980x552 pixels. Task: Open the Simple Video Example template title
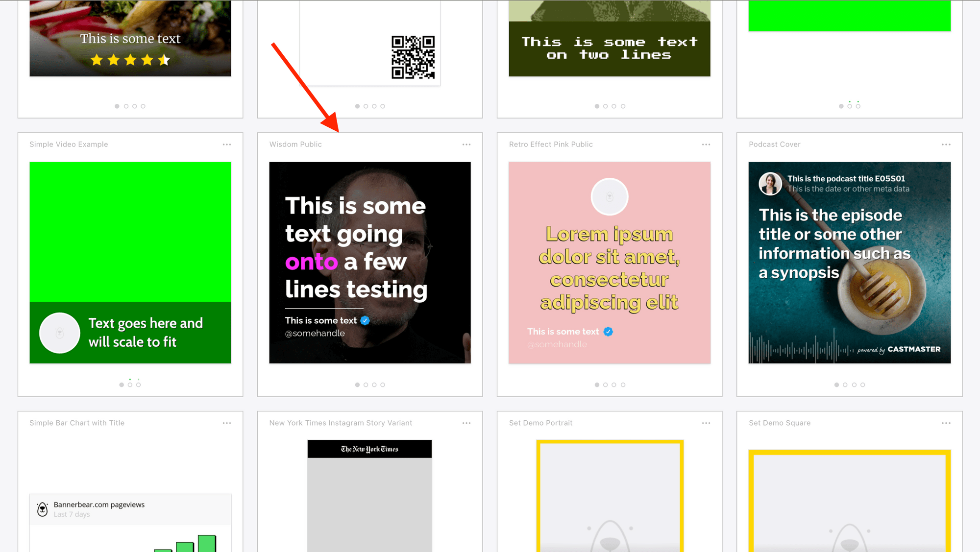[x=69, y=144]
